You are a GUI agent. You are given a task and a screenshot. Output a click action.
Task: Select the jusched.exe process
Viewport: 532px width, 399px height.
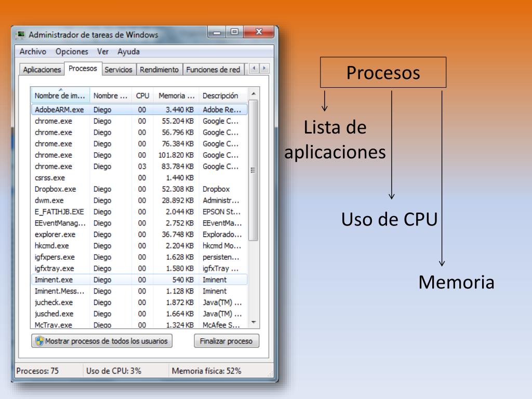(x=139, y=314)
